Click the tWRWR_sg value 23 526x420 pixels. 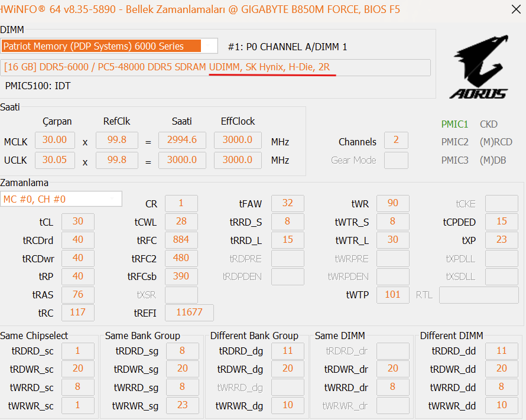pos(183,405)
